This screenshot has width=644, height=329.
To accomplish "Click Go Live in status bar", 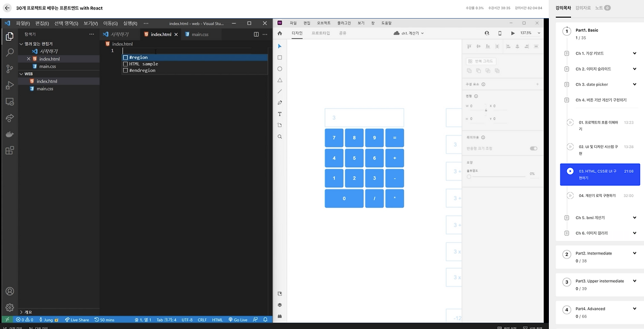I will point(237,320).
